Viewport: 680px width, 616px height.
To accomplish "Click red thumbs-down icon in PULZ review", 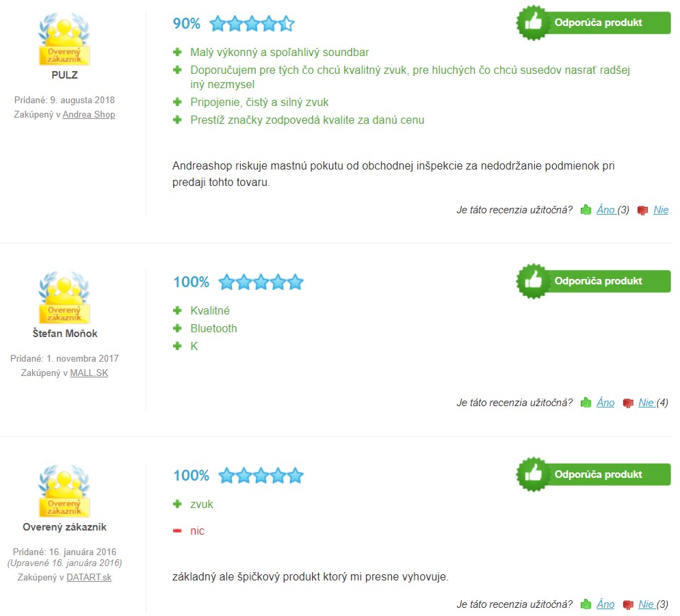I will point(642,211).
